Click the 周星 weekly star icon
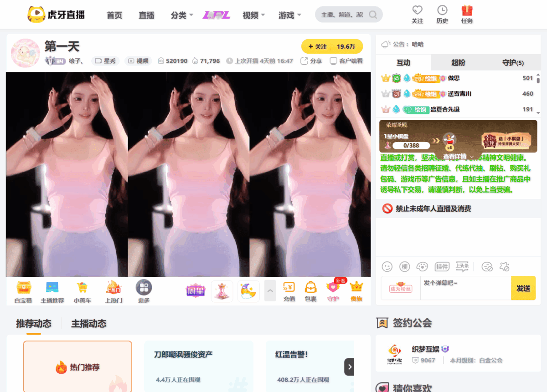Image resolution: width=547 pixels, height=392 pixels. [x=196, y=290]
